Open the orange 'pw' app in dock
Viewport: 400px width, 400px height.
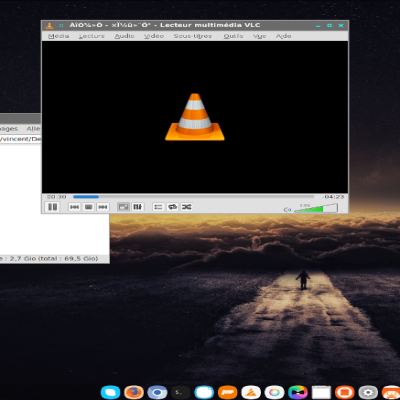[x=227, y=392]
